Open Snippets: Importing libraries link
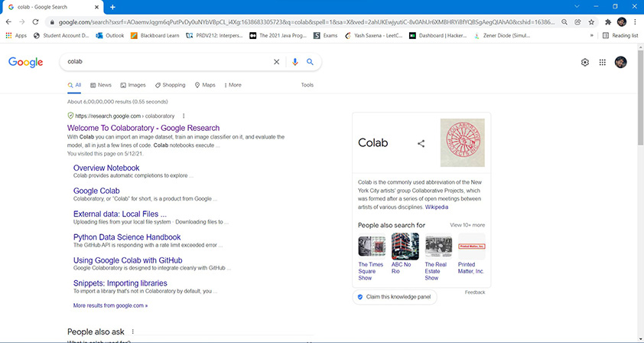Viewport: 644px width, 343px height. (x=120, y=283)
